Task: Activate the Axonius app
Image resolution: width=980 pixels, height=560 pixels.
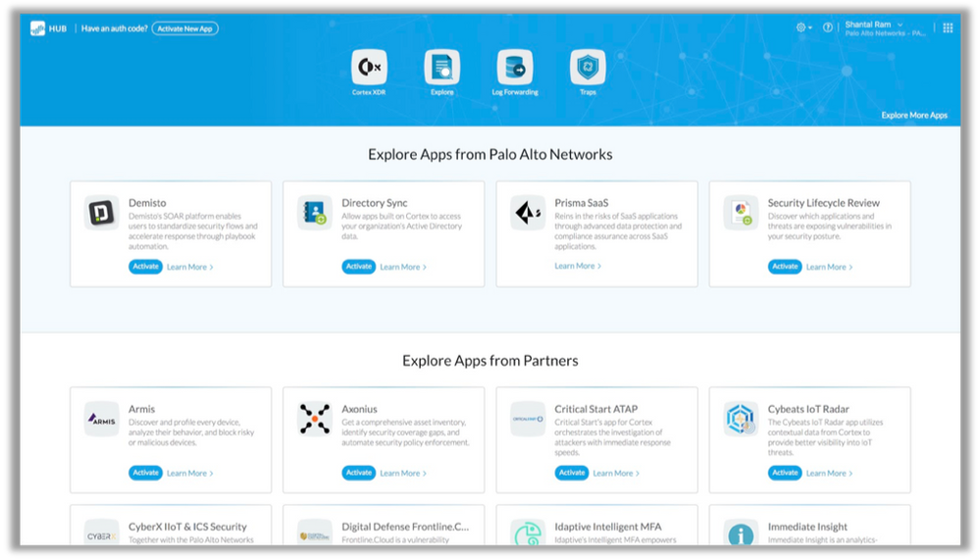Action: (x=359, y=473)
